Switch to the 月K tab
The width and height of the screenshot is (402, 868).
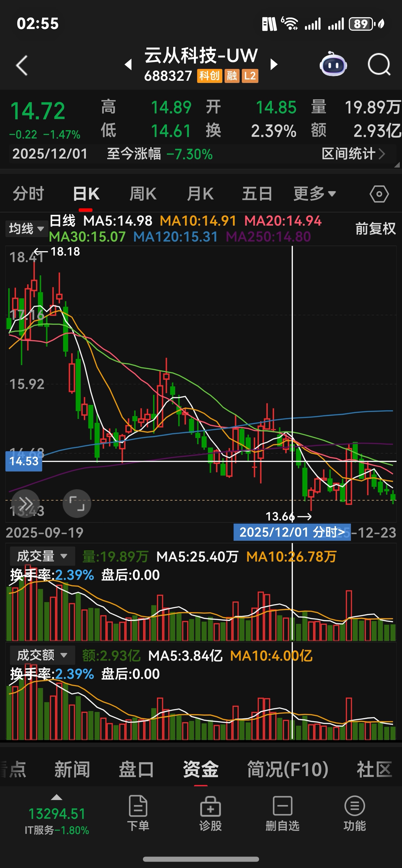(x=200, y=194)
